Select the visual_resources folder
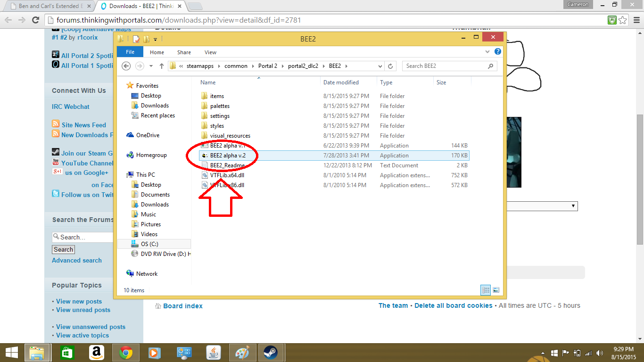Viewport: 644px width, 362px height. 230,136
